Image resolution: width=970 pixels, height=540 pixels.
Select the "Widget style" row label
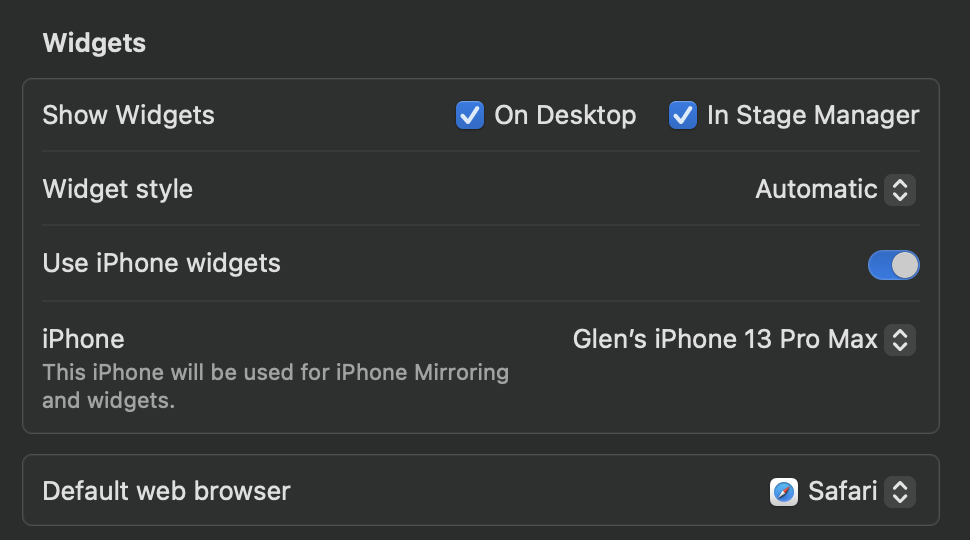point(118,189)
